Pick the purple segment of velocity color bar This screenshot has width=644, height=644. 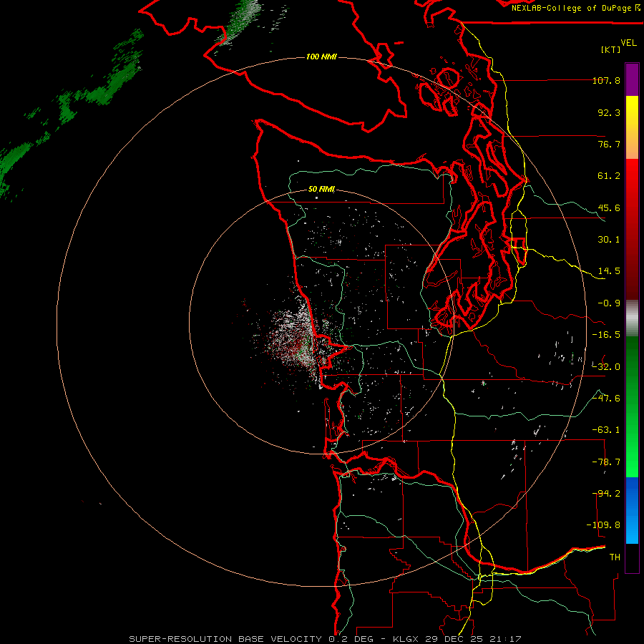[x=632, y=80]
